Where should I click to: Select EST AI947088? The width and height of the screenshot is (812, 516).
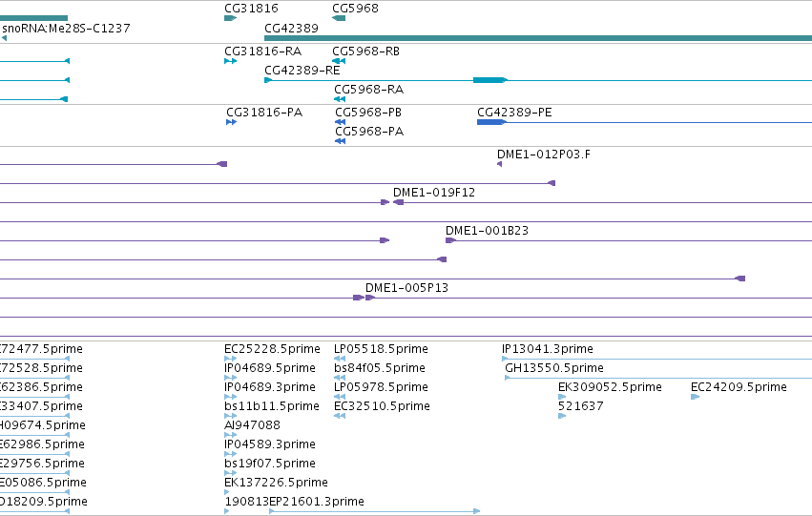pos(252,425)
